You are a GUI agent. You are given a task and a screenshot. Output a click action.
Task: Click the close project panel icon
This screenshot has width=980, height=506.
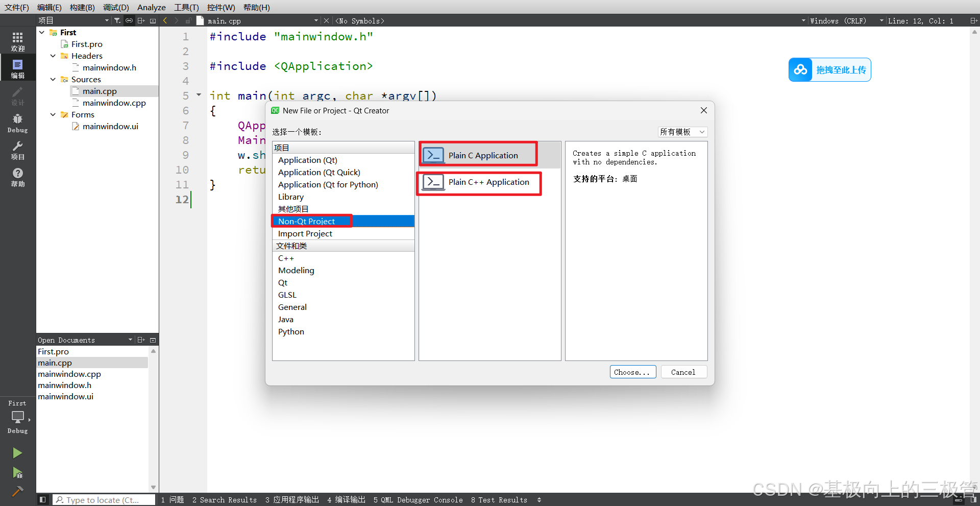(x=153, y=20)
